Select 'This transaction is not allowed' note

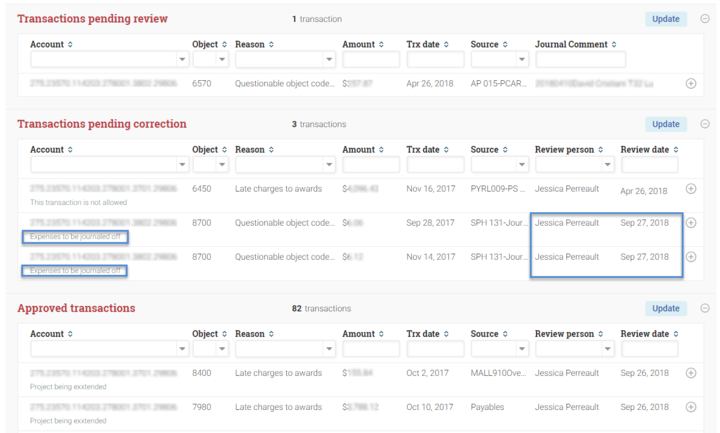[79, 202]
